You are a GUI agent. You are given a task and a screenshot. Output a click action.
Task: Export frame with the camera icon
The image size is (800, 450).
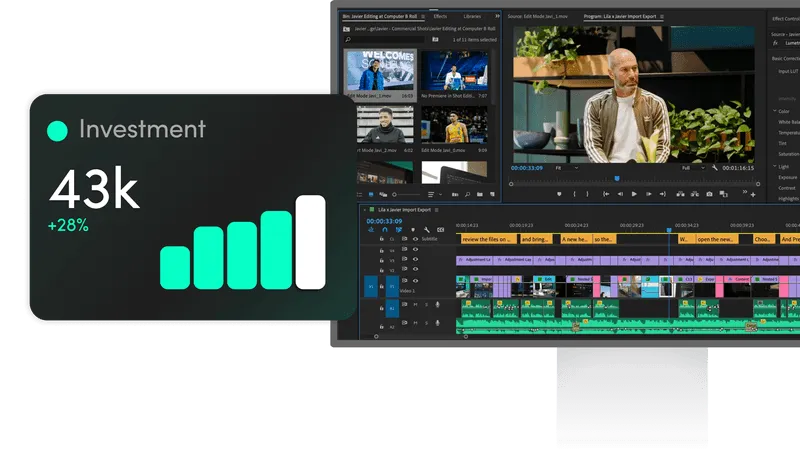(x=709, y=194)
